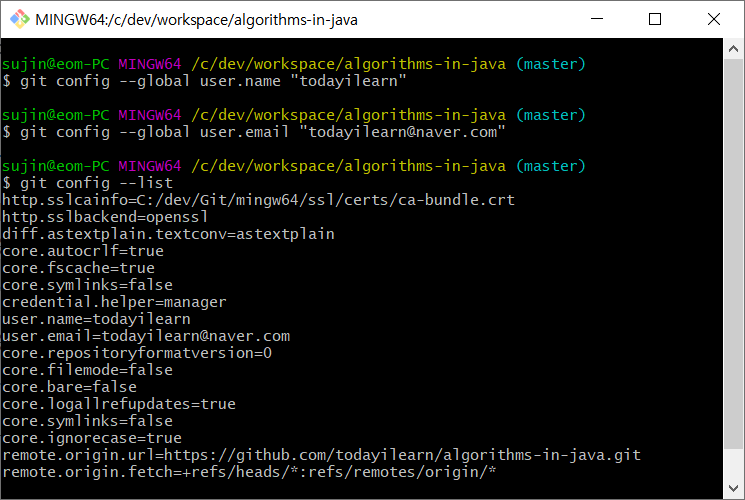Click the core.fscache=true line
Viewport: 745px width, 500px height.
[78, 268]
